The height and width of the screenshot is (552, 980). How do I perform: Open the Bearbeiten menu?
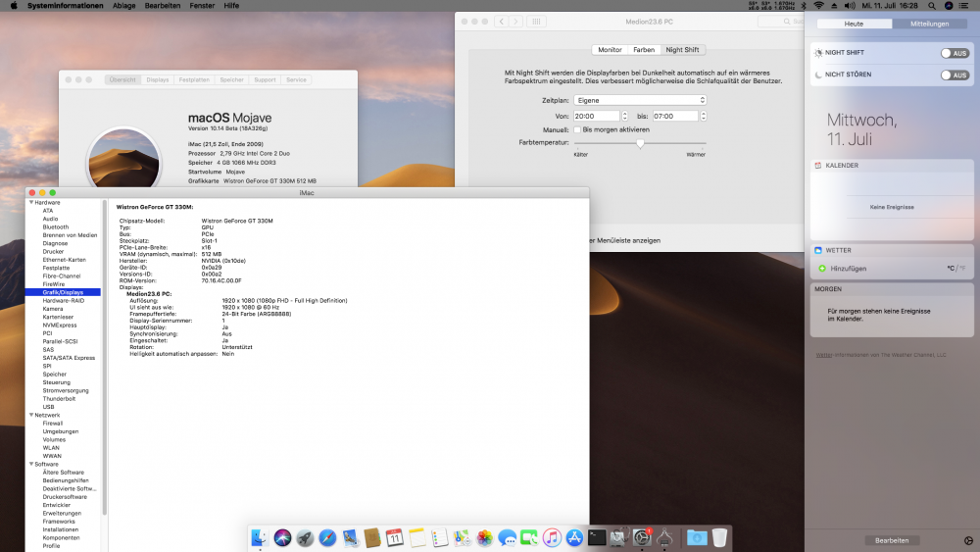point(163,6)
